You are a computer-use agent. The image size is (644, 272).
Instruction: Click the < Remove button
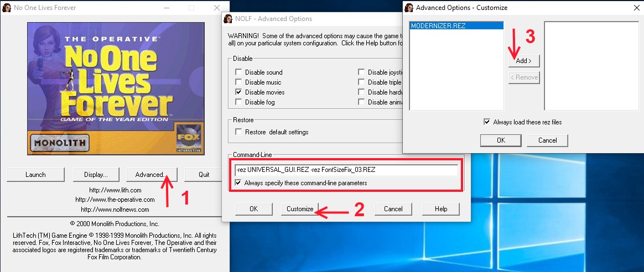[x=523, y=77]
